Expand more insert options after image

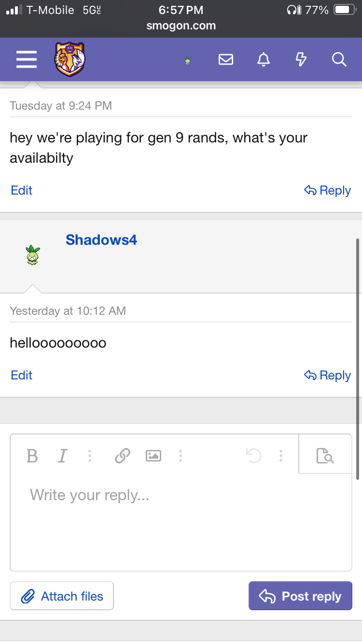pos(180,455)
